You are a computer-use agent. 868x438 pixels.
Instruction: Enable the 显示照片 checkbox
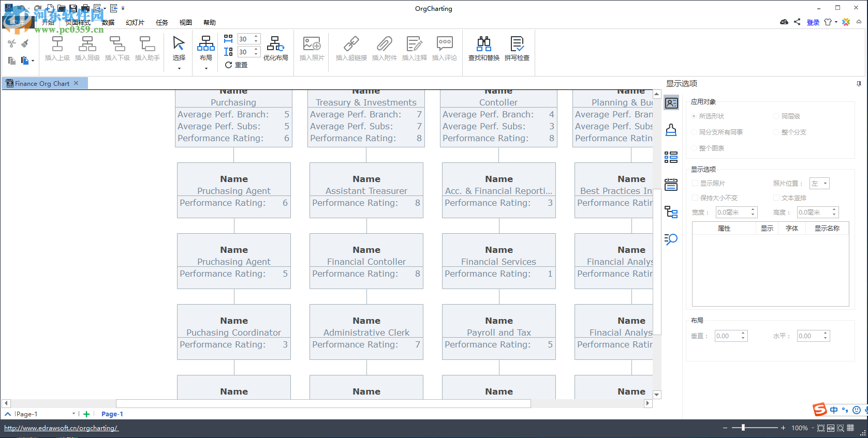(x=696, y=184)
